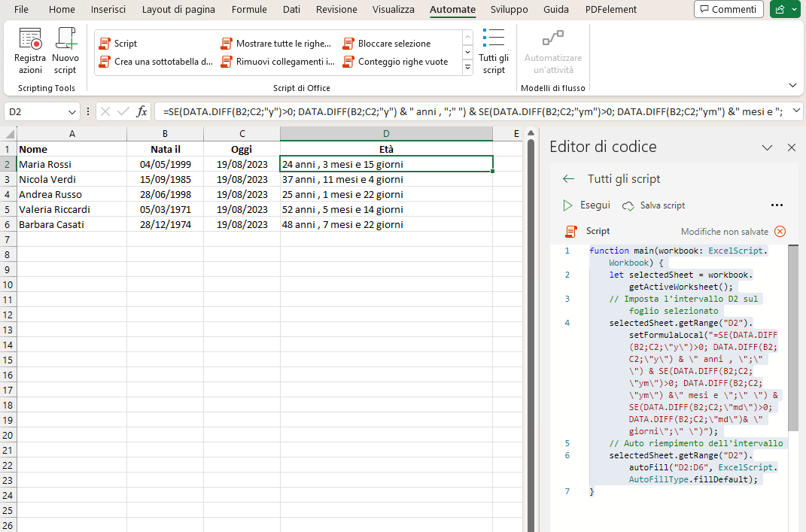Open Layout di pagina tab
Screen dimensions: 806x532
[x=178, y=9]
